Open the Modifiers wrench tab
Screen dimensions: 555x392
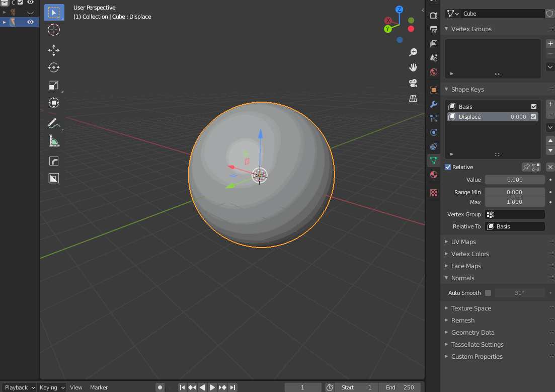434,104
